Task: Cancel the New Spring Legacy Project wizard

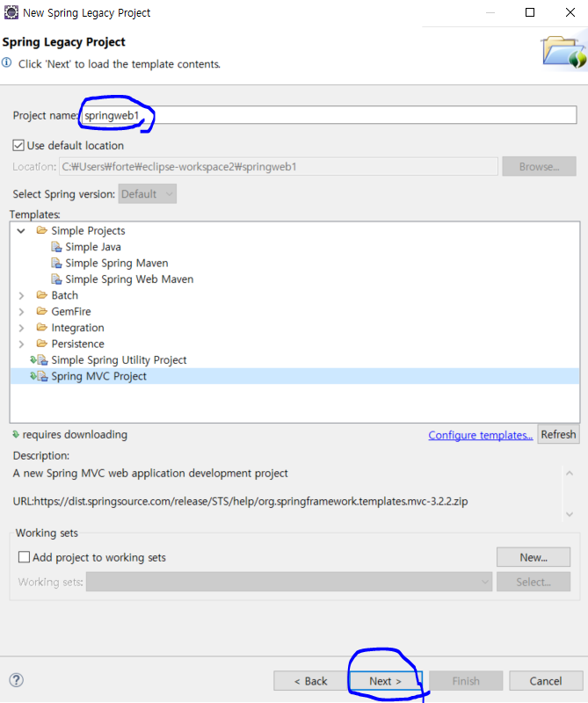Action: (x=546, y=681)
